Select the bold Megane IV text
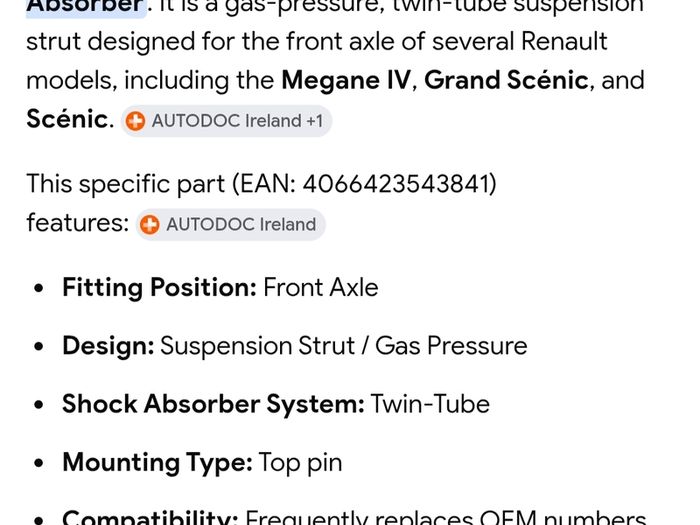700x525 pixels. tap(346, 80)
